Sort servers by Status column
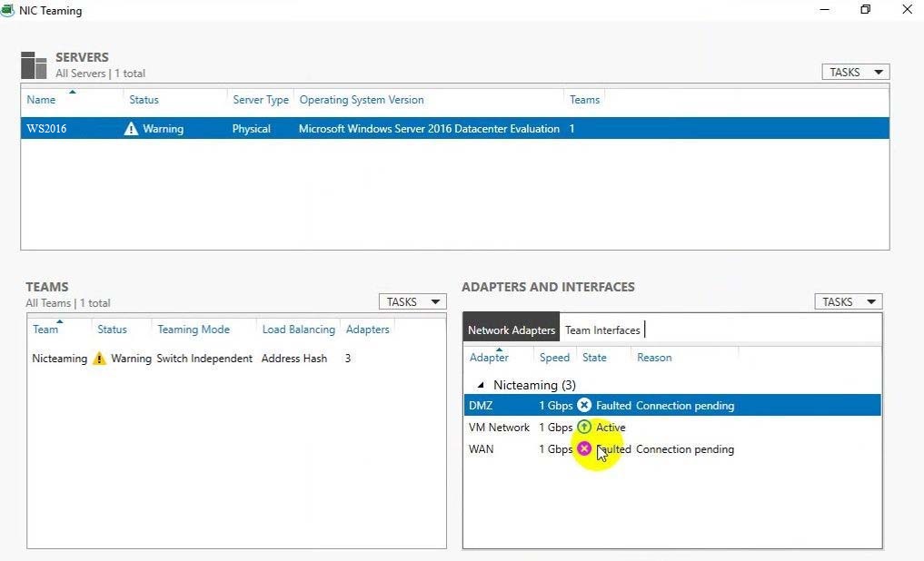Viewport: 924px width, 561px height. point(144,100)
